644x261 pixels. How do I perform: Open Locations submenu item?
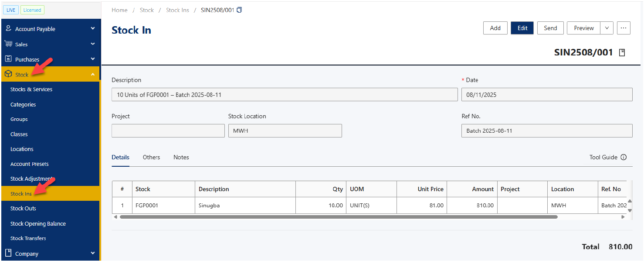pyautogui.click(x=22, y=149)
